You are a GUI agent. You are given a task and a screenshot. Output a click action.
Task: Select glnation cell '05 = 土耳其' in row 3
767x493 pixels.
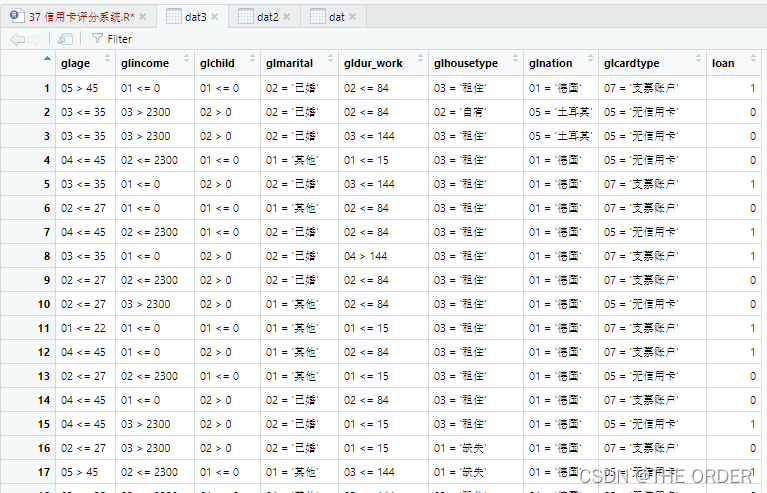tap(561, 136)
